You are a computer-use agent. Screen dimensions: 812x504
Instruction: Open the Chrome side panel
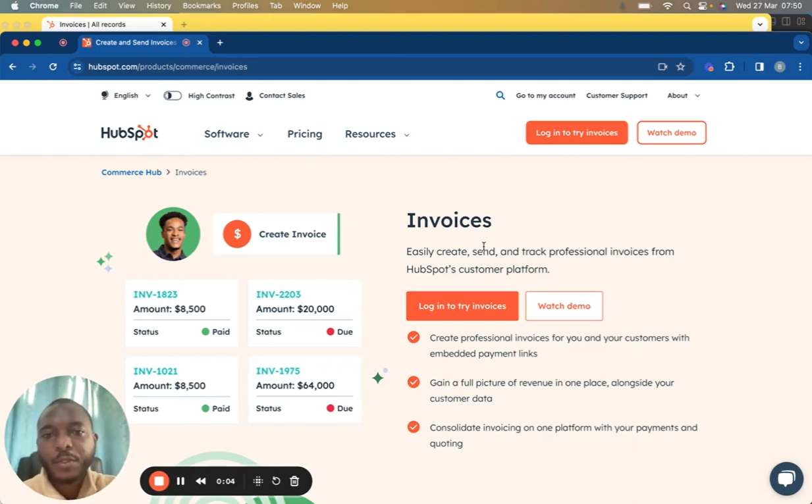(x=759, y=66)
